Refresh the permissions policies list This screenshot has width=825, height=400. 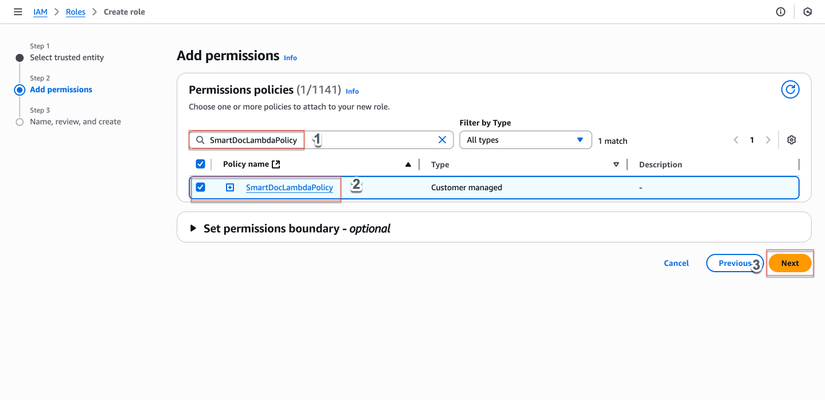(x=790, y=90)
